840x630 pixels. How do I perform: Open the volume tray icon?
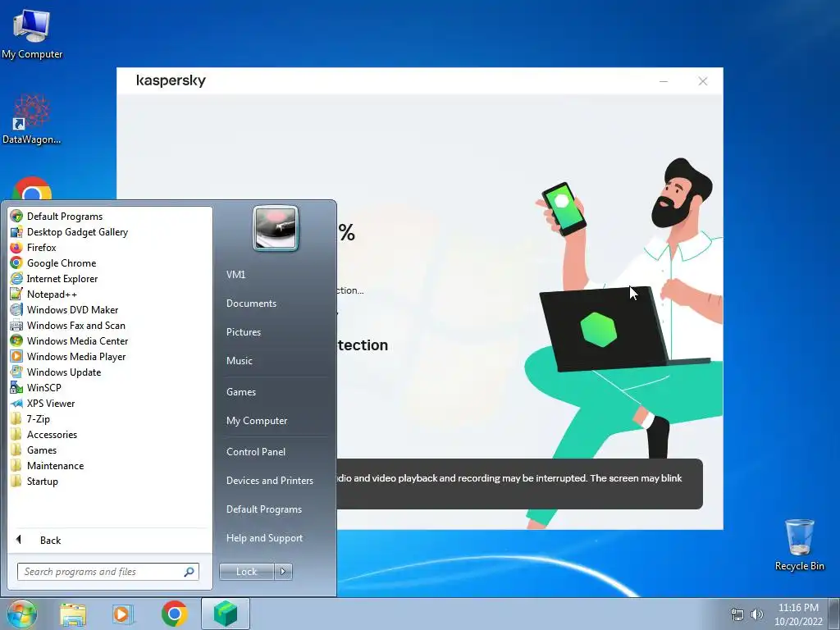[x=756, y=614]
